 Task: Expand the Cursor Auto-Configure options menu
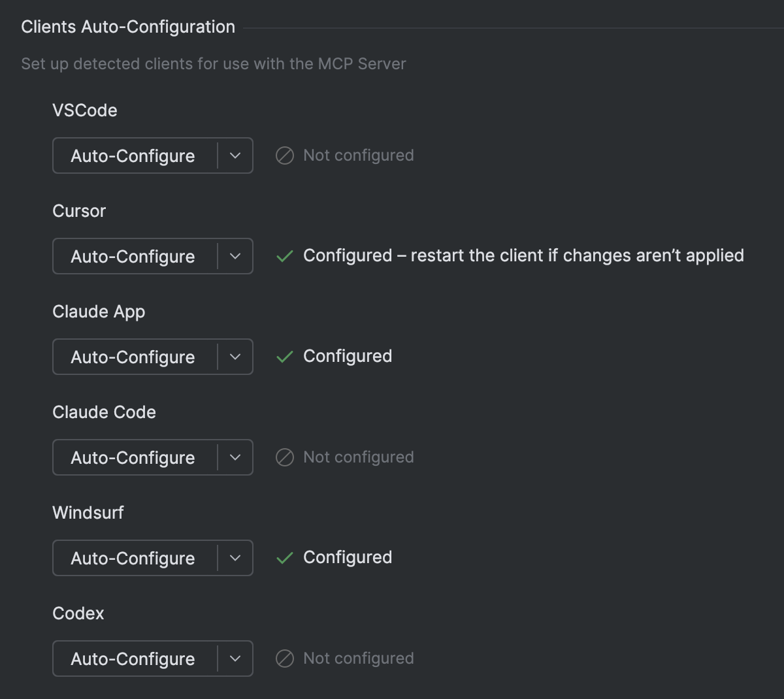[x=237, y=256]
